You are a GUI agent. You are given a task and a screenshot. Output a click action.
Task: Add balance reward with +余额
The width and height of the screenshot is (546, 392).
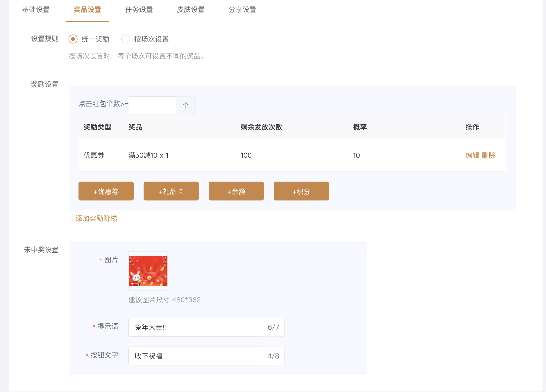coord(236,191)
